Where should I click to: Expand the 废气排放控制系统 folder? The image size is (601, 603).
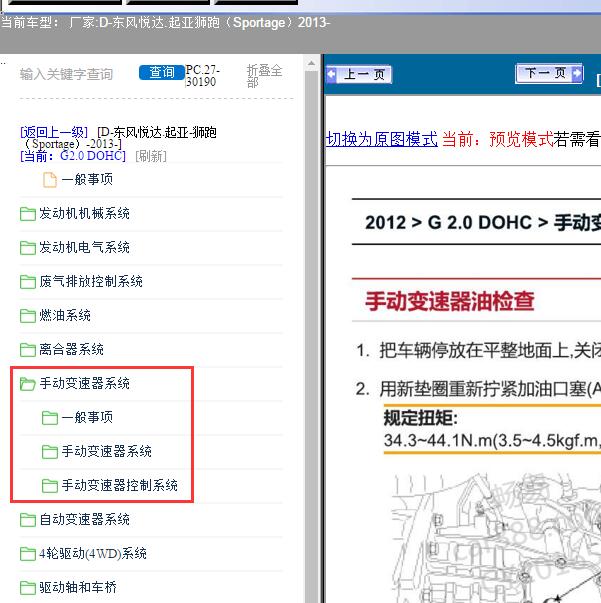pos(91,281)
